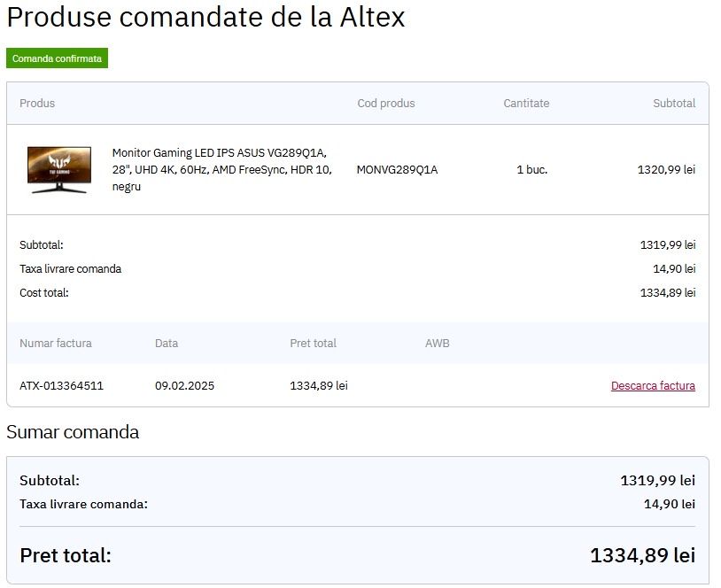721x588 pixels.
Task: Click the large bold Pret total label
Action: [66, 556]
